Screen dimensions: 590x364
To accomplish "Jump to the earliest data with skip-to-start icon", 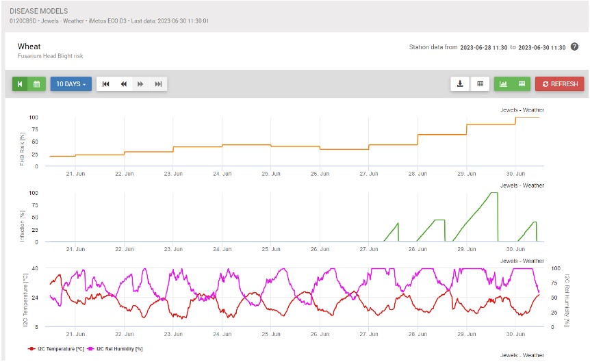I will click(x=105, y=84).
